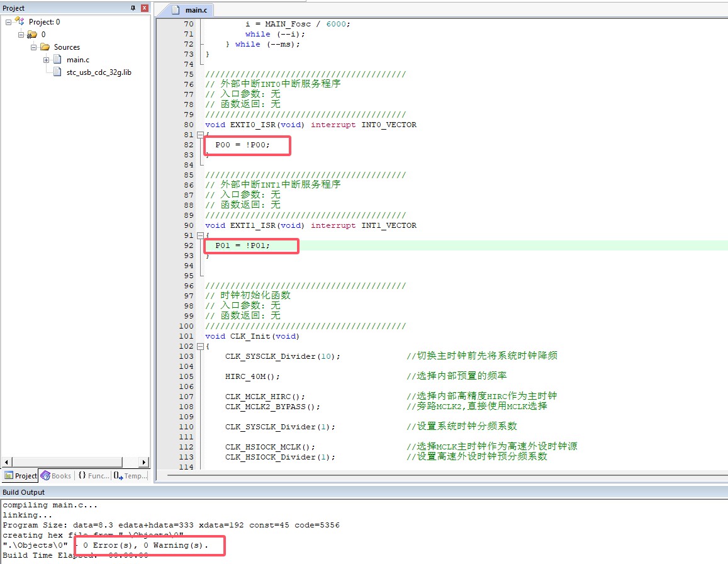The width and height of the screenshot is (728, 564).
Task: Select the Sources group label
Action: click(67, 47)
